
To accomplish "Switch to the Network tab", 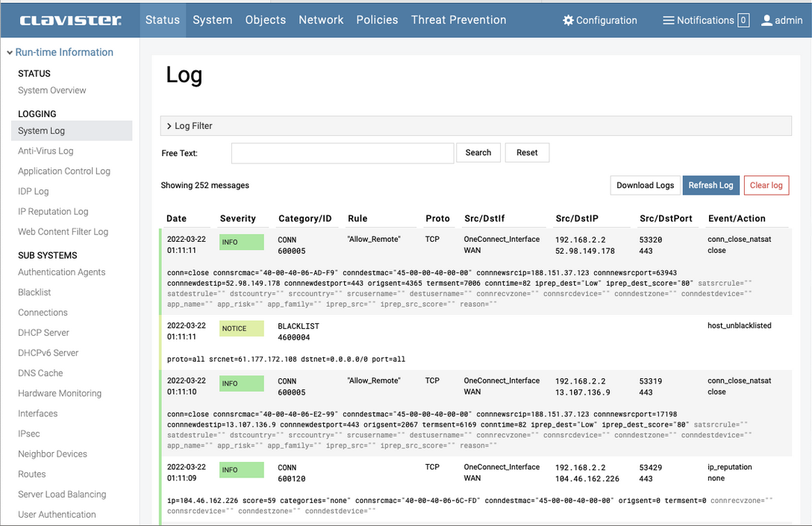I will click(x=321, y=20).
